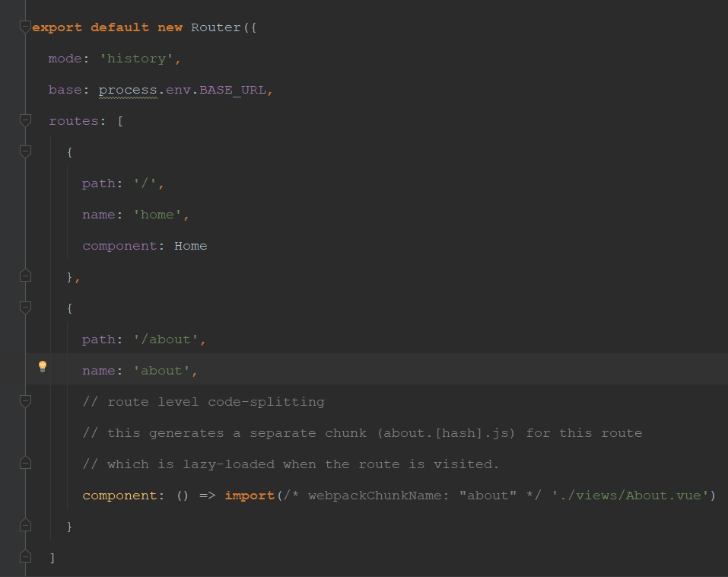Click the 'home' name string value
The height and width of the screenshot is (577, 728).
[157, 215]
